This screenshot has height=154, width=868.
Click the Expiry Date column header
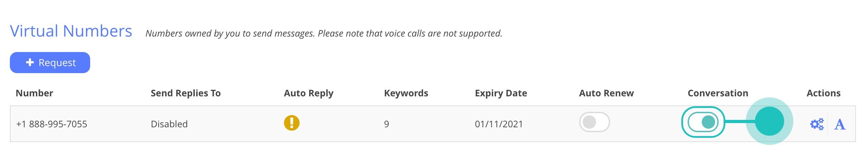coord(501,93)
